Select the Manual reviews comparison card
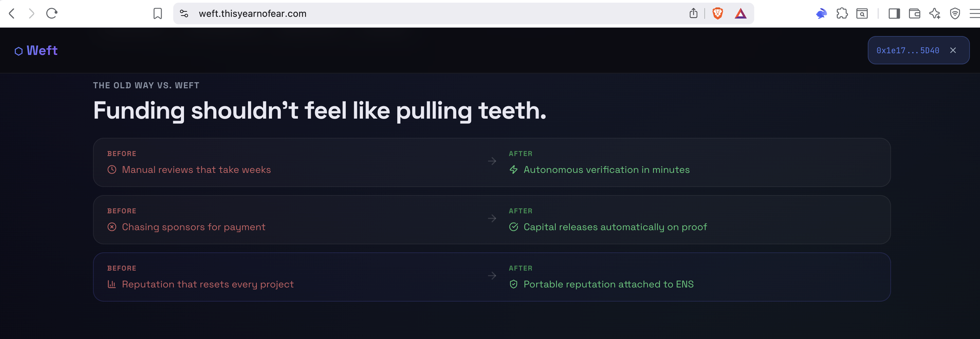 point(492,162)
